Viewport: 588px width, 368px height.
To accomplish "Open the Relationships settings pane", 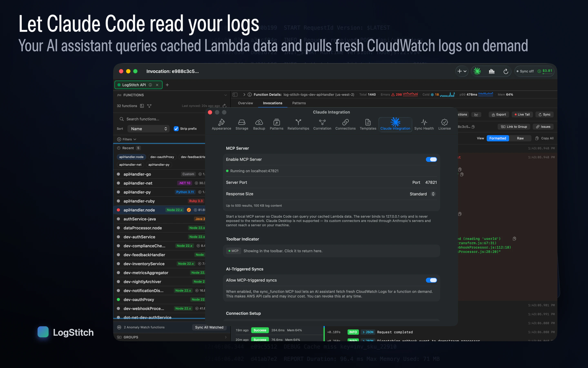I will click(298, 125).
